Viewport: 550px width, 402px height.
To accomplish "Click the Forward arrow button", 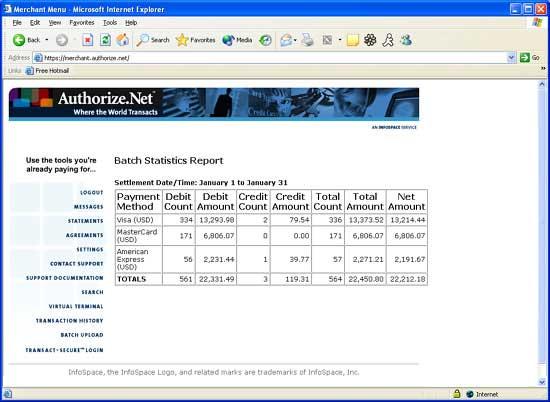I will [x=62, y=40].
